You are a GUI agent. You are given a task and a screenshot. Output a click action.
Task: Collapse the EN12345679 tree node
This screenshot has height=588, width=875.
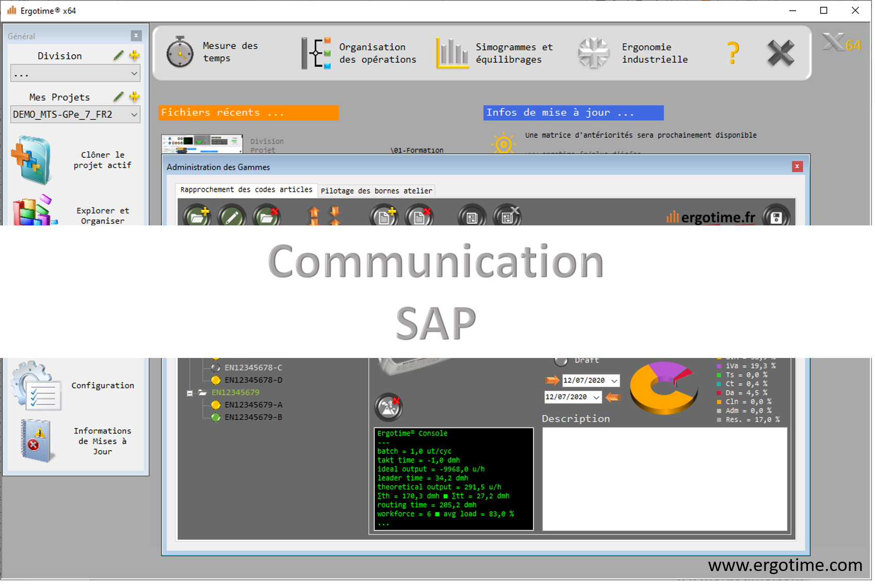click(x=190, y=394)
